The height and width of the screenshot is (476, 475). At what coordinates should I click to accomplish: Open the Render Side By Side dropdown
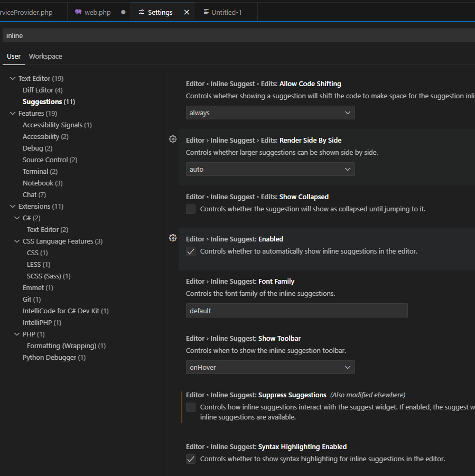click(x=270, y=169)
